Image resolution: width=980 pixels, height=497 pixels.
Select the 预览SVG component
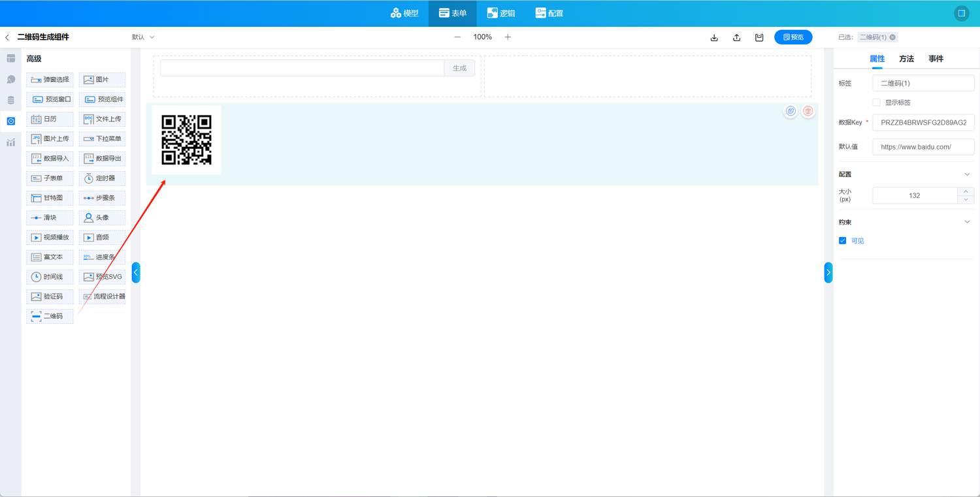(x=102, y=277)
